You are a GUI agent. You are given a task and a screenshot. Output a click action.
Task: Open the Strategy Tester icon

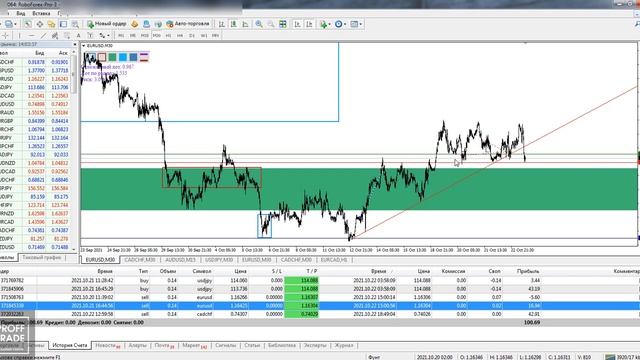[x=75, y=24]
